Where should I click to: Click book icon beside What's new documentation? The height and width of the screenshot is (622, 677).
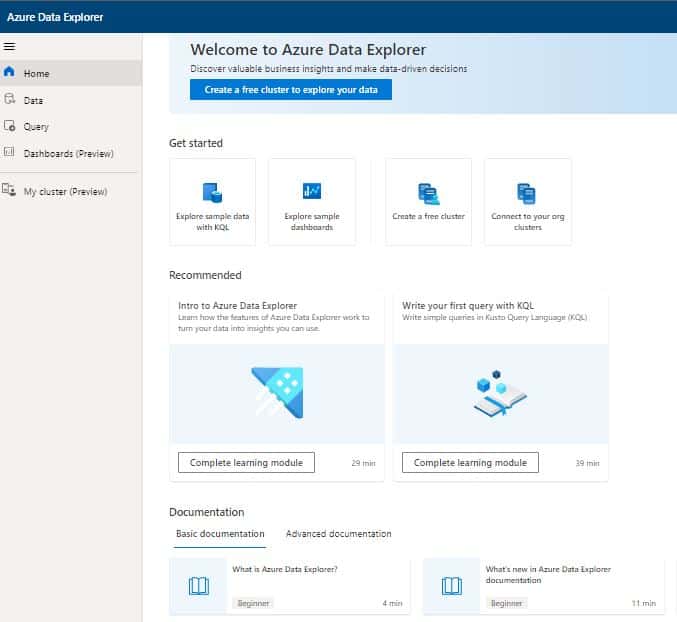(x=452, y=586)
